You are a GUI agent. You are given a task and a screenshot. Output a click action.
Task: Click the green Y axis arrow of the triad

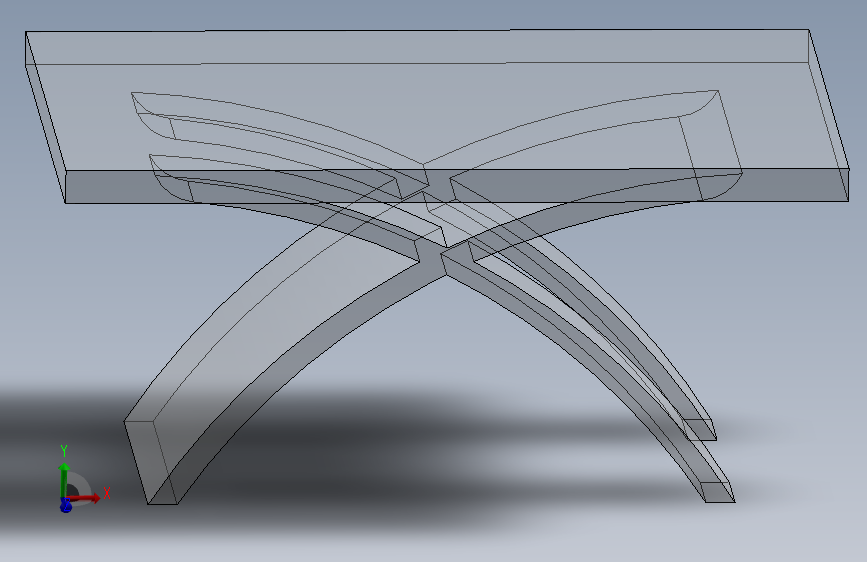point(64,480)
